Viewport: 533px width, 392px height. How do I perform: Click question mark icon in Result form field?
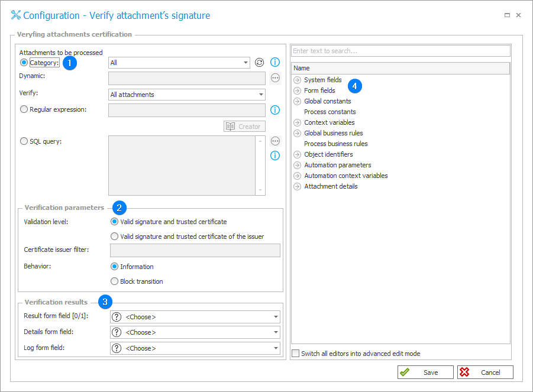pyautogui.click(x=117, y=317)
